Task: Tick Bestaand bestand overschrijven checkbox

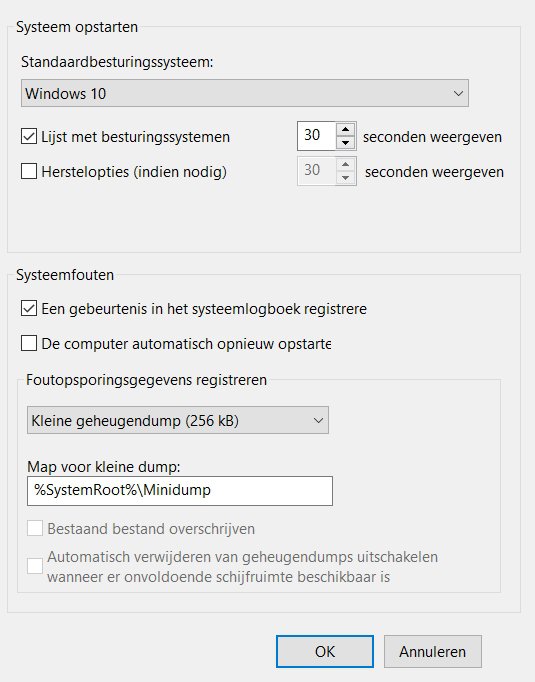Action: [35, 529]
